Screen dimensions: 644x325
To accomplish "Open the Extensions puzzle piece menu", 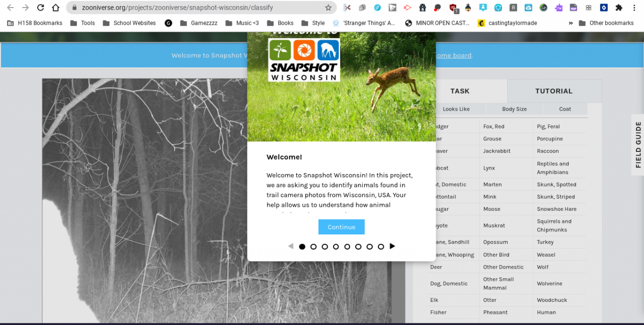I will [x=619, y=8].
